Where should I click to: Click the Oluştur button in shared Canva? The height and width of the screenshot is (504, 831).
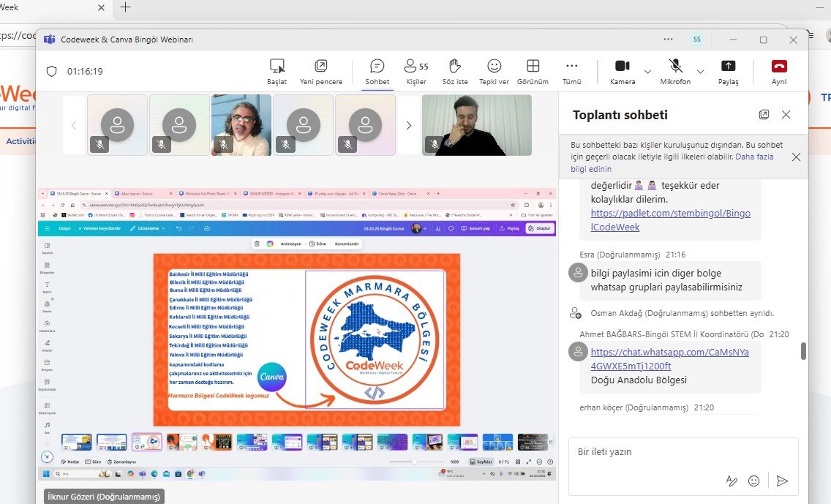(x=540, y=228)
